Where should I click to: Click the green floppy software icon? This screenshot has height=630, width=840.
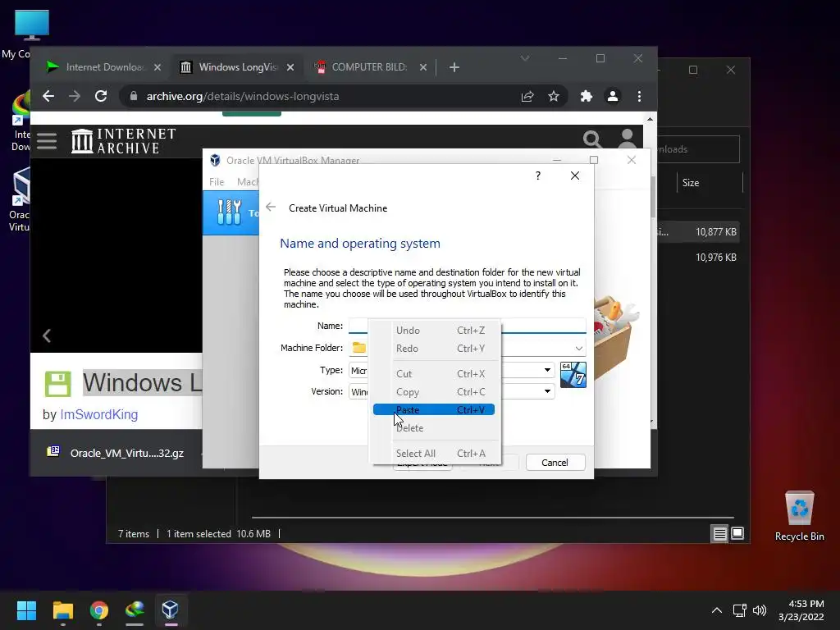click(x=58, y=384)
